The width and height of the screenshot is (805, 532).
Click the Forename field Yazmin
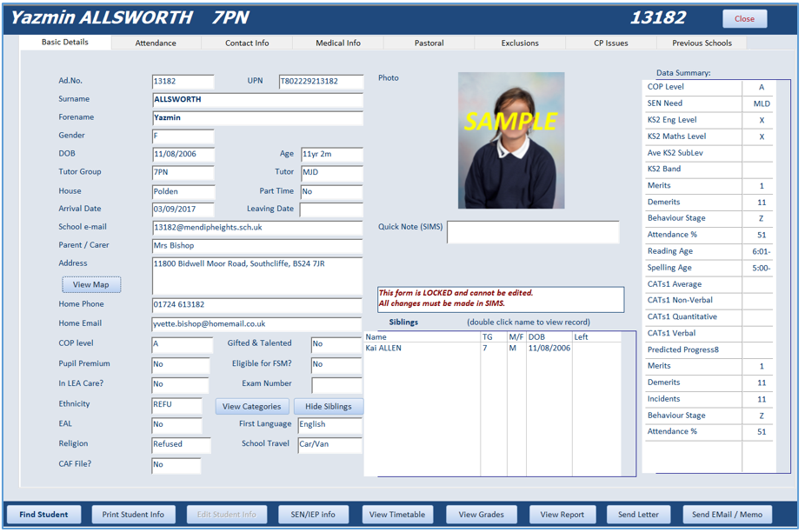pyautogui.click(x=257, y=118)
